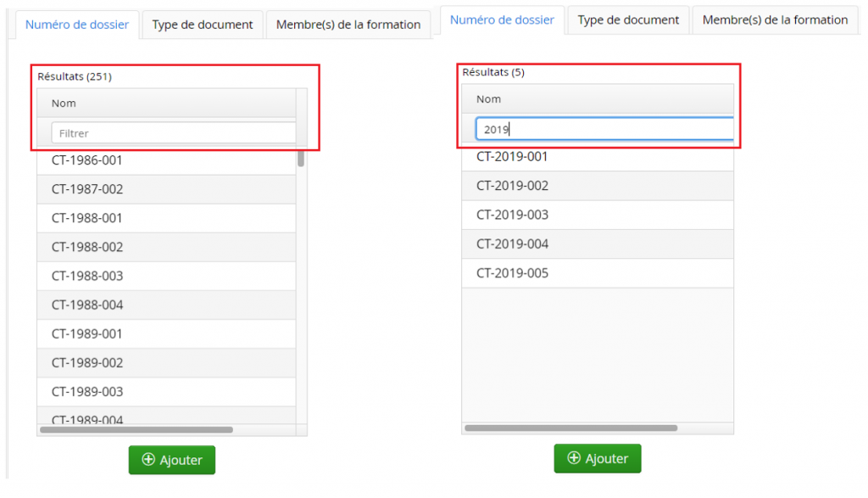Image resolution: width=868 pixels, height=498 pixels.
Task: Click the plus icon on Ajouter below the CT-2019 list
Action: pos(575,458)
